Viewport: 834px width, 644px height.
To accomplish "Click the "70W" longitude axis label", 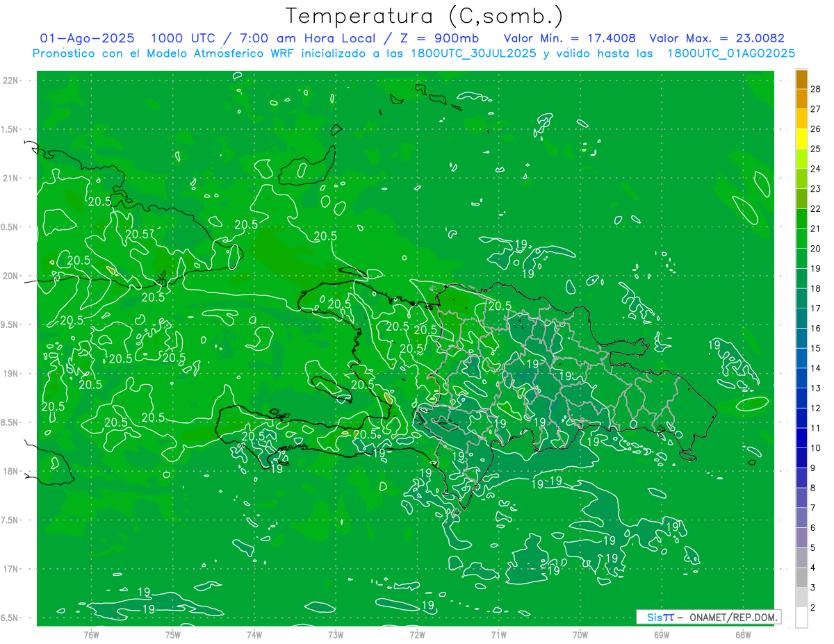I will click(580, 634).
